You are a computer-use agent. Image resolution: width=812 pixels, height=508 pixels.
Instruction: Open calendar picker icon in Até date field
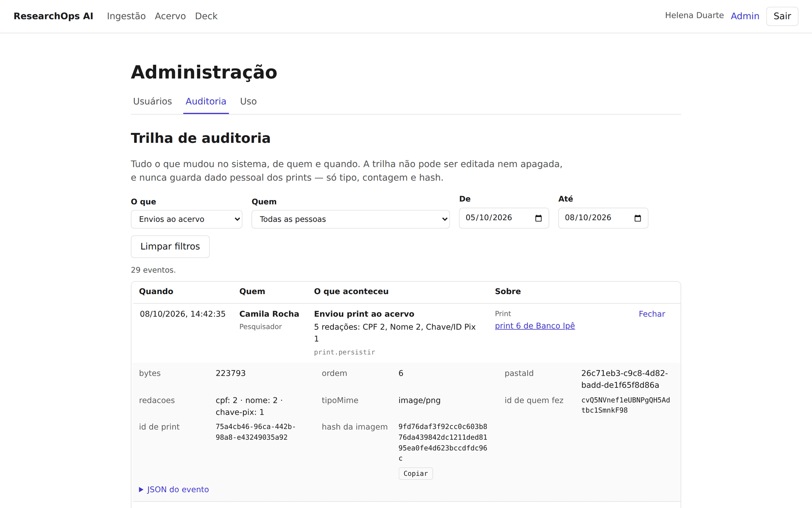637,218
